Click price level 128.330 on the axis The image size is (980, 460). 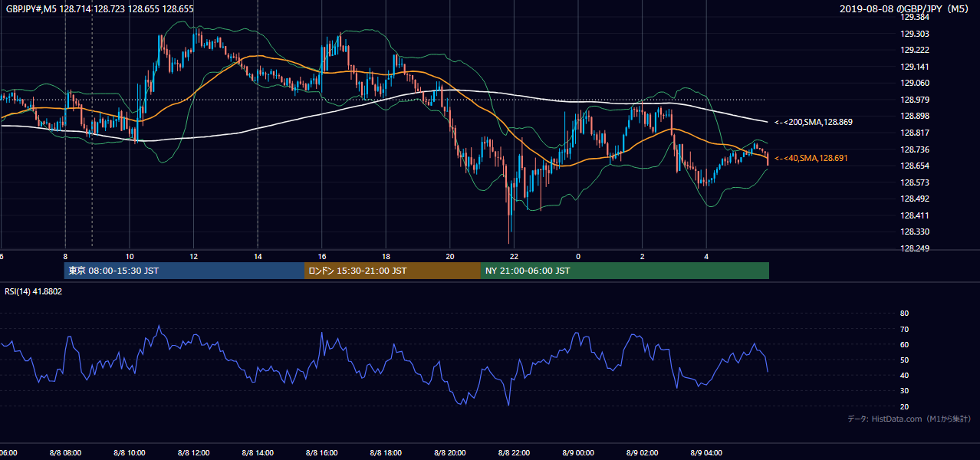click(914, 232)
